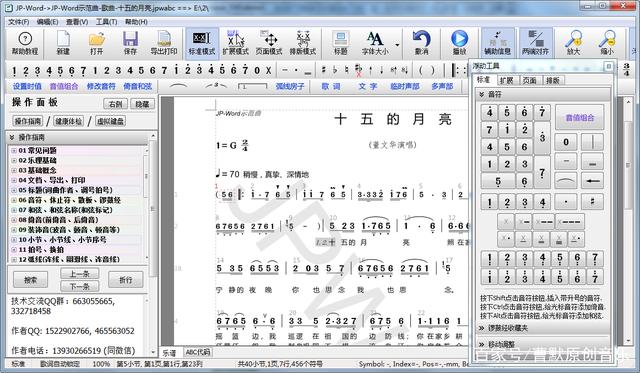Switch to 扩展模式 extended mode
The height and width of the screenshot is (373, 640).
236,43
